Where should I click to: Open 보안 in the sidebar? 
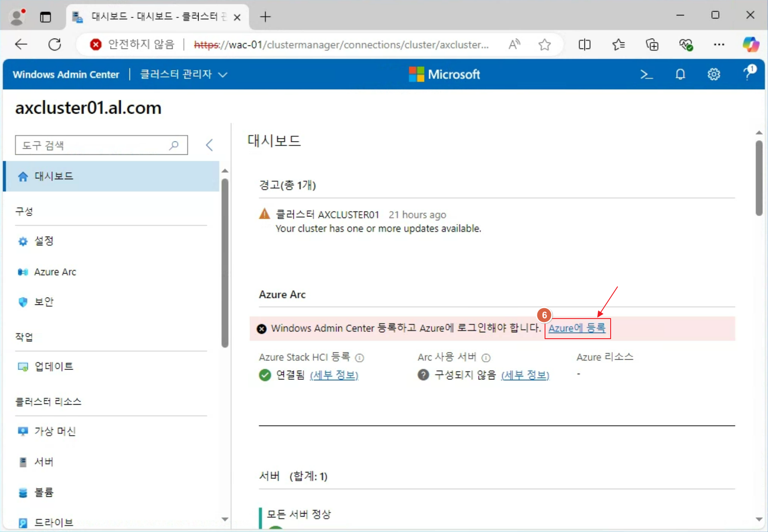(111, 302)
